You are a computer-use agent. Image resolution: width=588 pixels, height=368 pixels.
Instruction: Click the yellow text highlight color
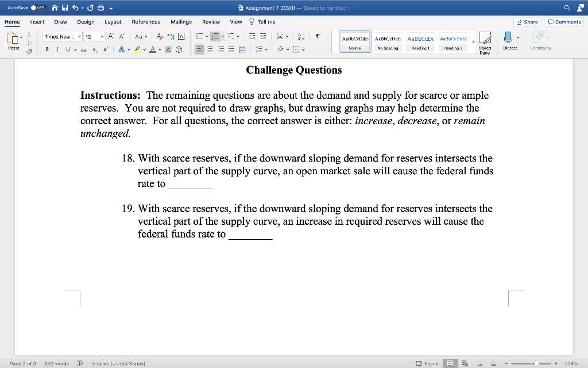(137, 49)
